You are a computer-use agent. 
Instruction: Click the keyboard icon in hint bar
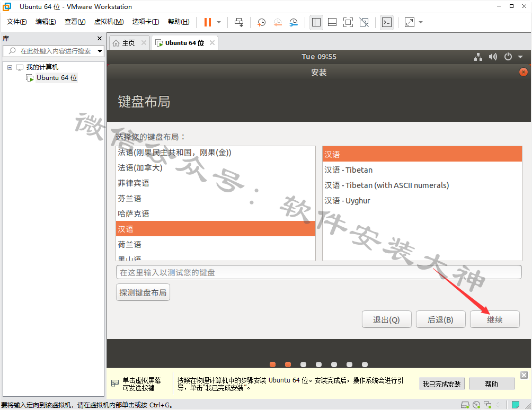click(x=115, y=384)
